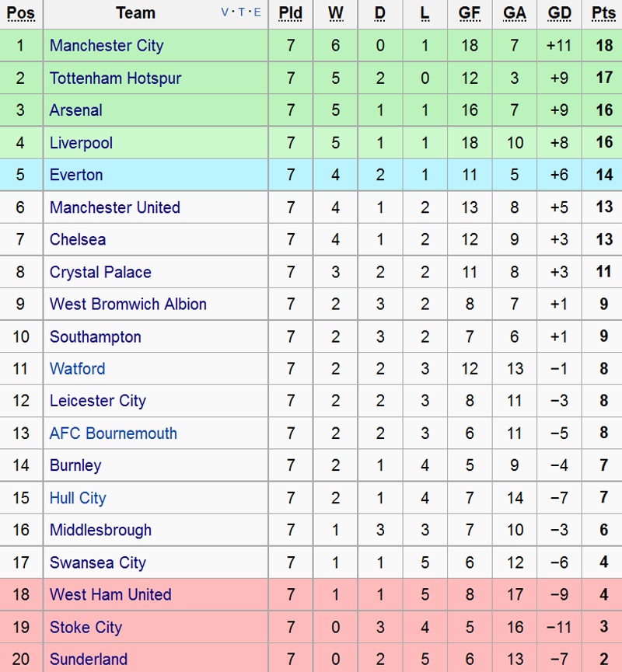Viewport: 622px width, 672px height.
Task: Click the GD column header
Action: tap(559, 13)
